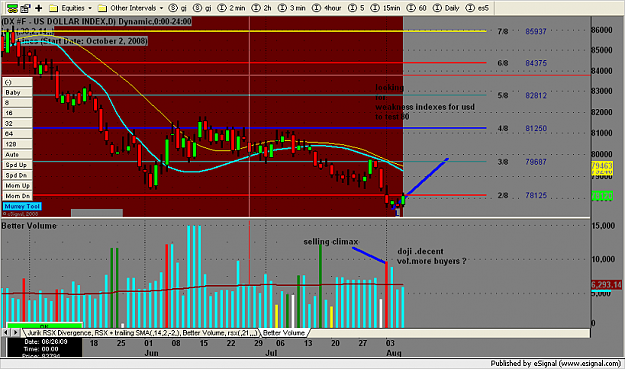Click the Mom Dn button

[x=17, y=196]
